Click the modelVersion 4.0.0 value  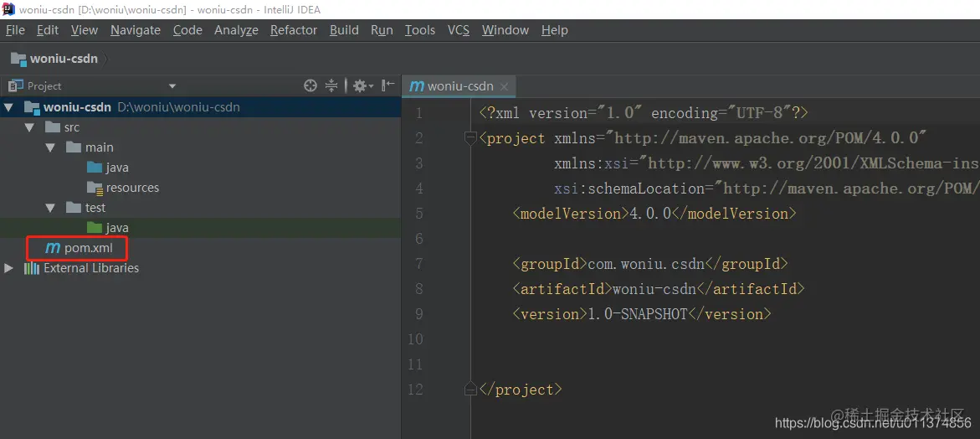tap(650, 214)
